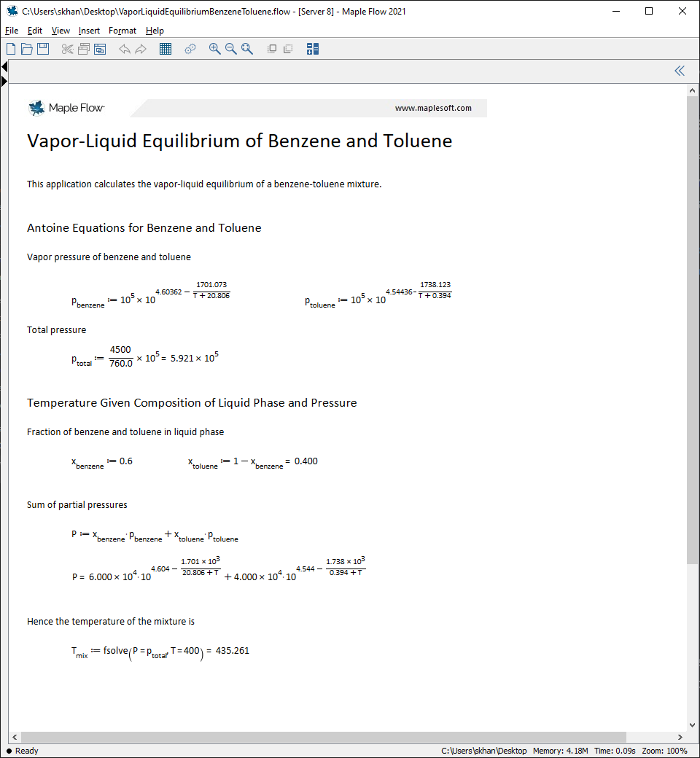
Task: Click Zoom: 100% in the status bar
Action: coord(664,751)
